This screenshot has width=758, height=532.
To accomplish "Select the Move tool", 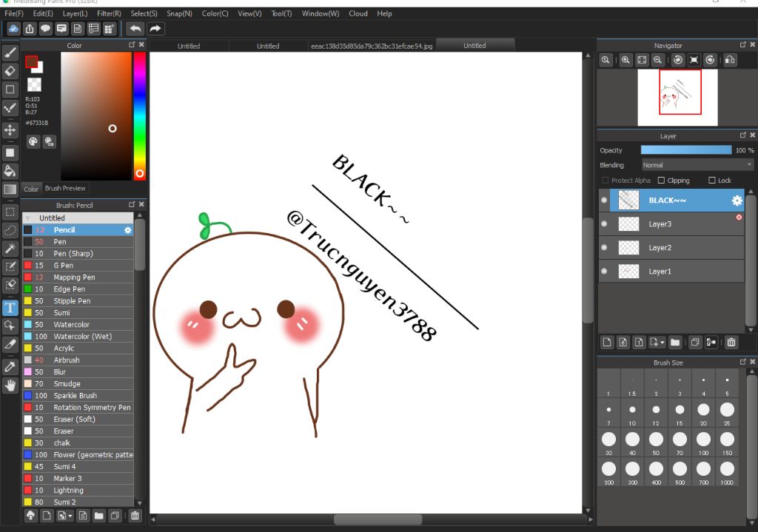I will click(10, 130).
